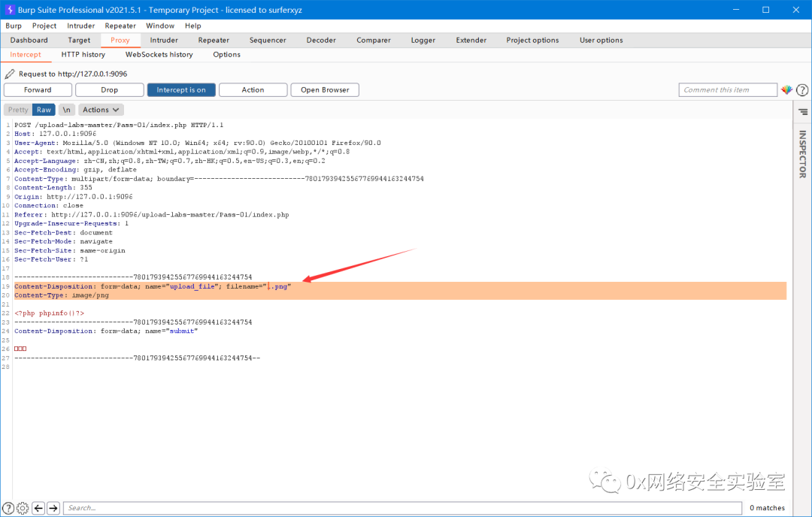812x517 pixels.
Task: Switch to Pretty view
Action: click(18, 110)
